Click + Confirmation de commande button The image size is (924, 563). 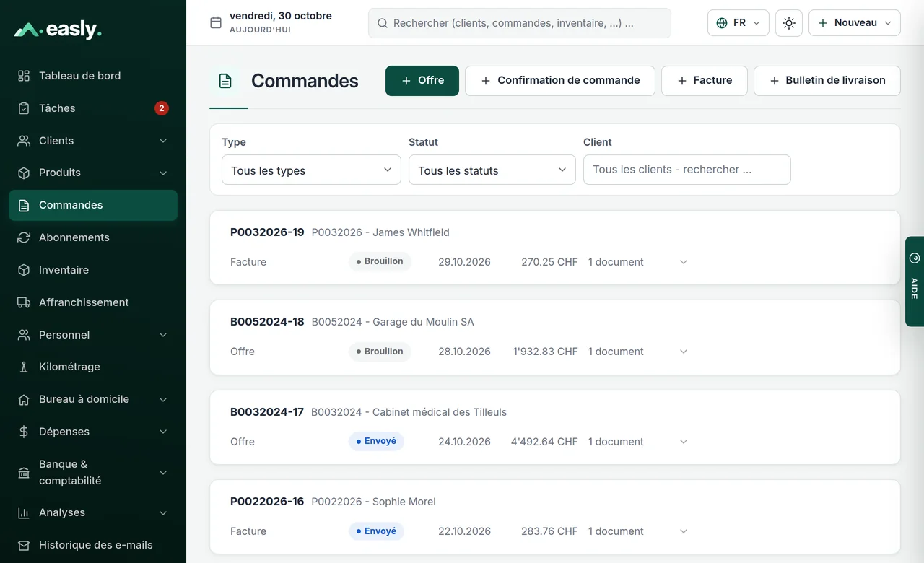(560, 81)
